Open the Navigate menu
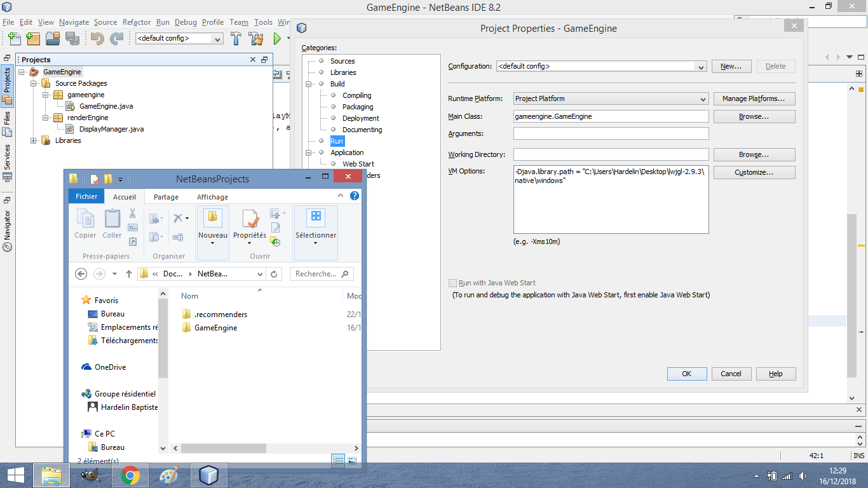868x488 pixels. tap(74, 22)
